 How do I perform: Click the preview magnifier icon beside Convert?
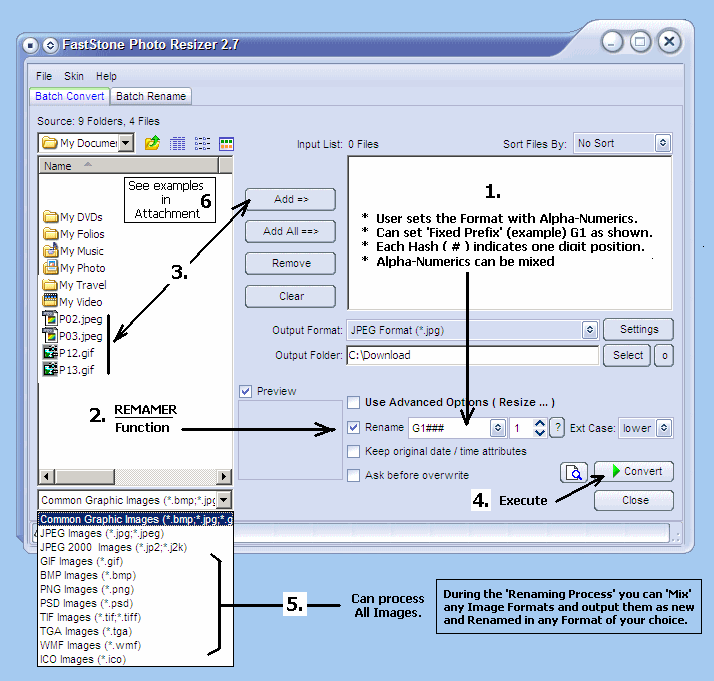[x=574, y=472]
